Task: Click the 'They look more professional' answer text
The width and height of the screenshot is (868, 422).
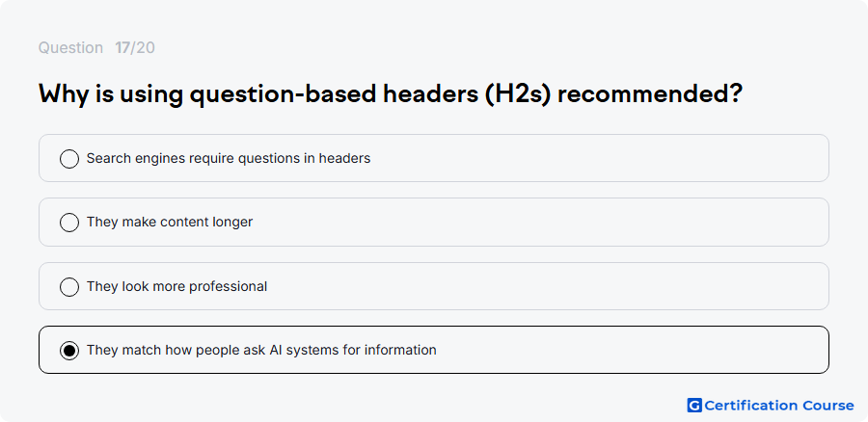Action: 176,286
